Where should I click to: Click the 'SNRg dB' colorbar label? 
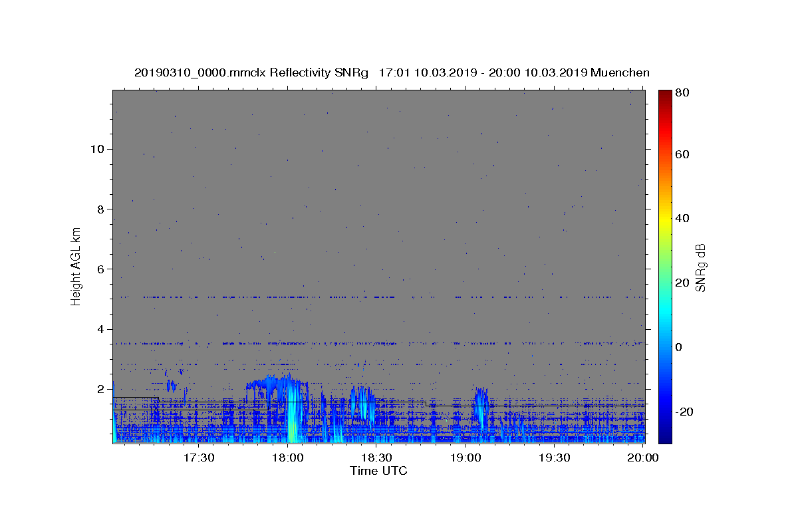pos(700,267)
